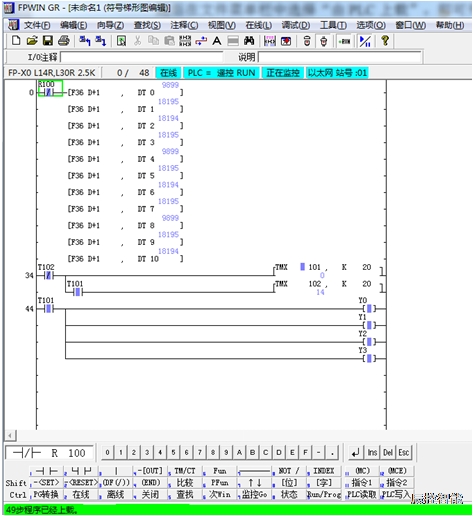The width and height of the screenshot is (473, 516).
Task: Click the download to PLC icon
Action: point(101,41)
